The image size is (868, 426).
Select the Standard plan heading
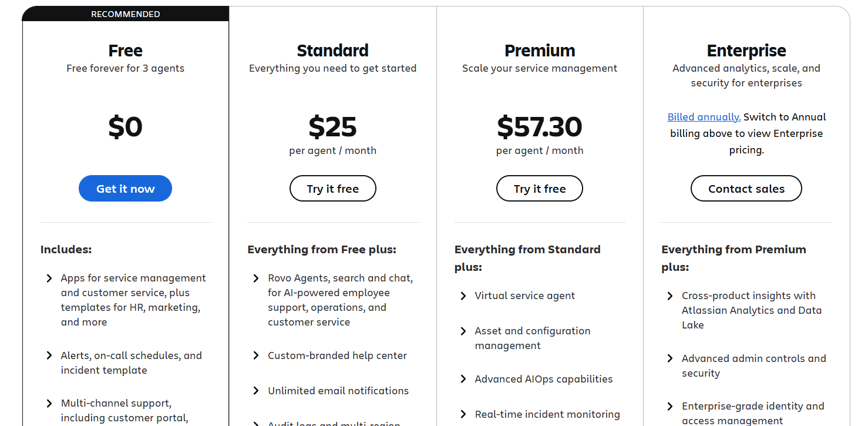(x=332, y=51)
